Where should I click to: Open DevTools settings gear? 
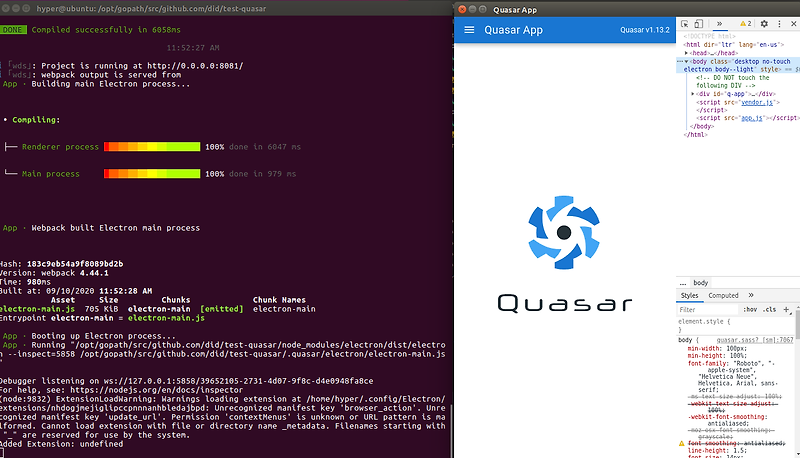764,24
